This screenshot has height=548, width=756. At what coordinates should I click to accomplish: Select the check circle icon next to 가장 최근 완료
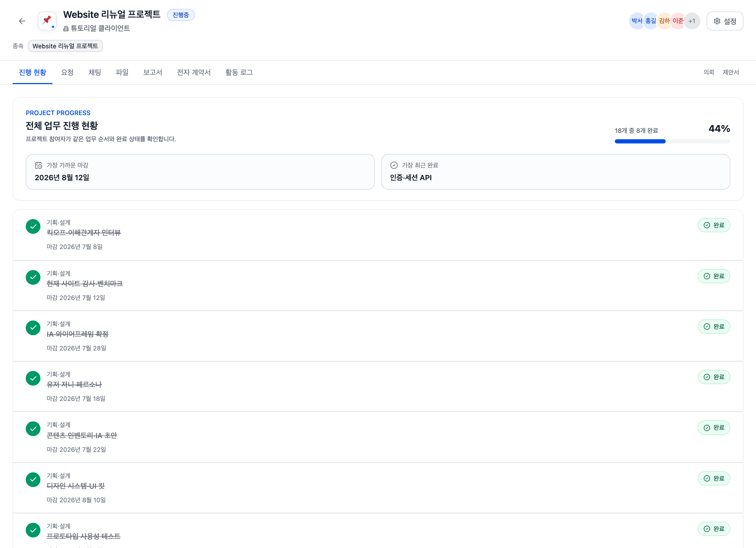coord(394,165)
